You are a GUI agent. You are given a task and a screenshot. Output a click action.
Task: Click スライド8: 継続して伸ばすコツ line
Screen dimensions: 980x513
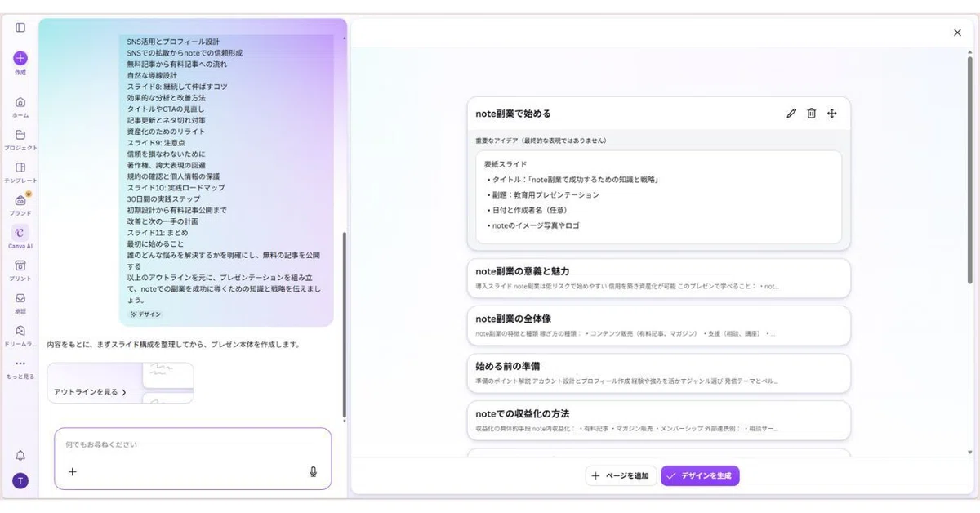click(177, 87)
